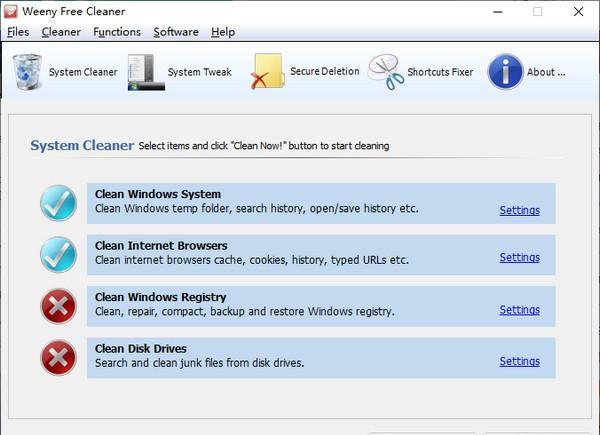Screen dimensions: 600x435
Task: Open the Files menu
Action: 18,32
